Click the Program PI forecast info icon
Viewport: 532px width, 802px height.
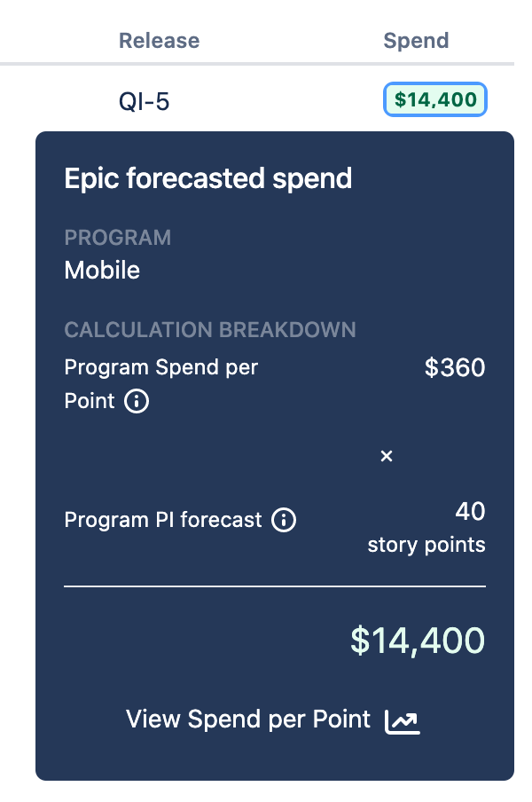click(282, 521)
